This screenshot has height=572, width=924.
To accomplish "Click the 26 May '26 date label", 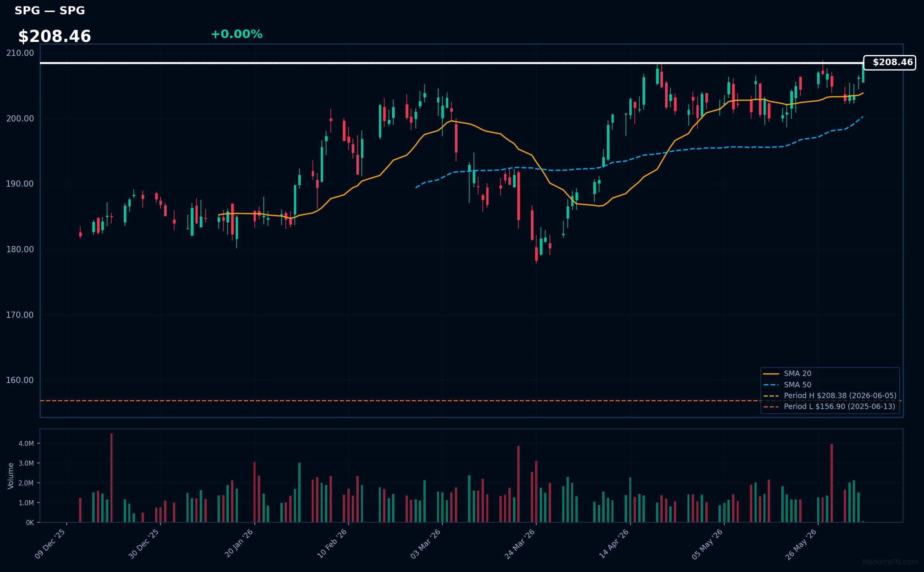I will 801,544.
